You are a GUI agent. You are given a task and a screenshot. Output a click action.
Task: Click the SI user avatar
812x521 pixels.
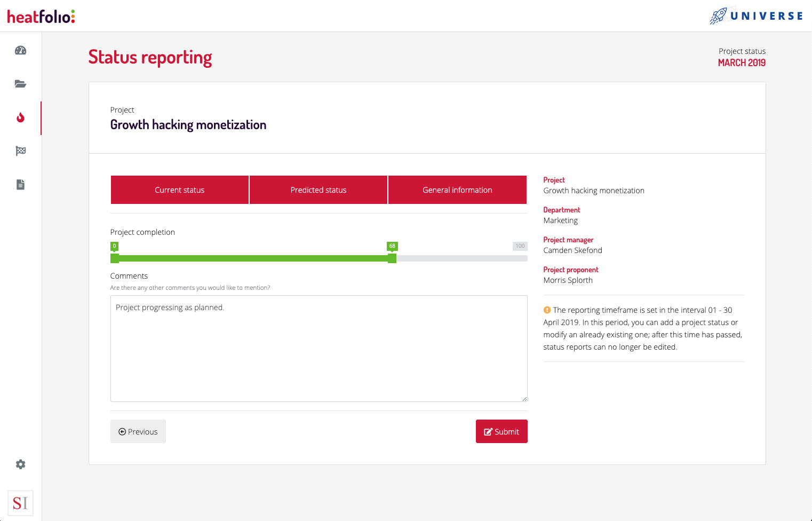pyautogui.click(x=20, y=503)
